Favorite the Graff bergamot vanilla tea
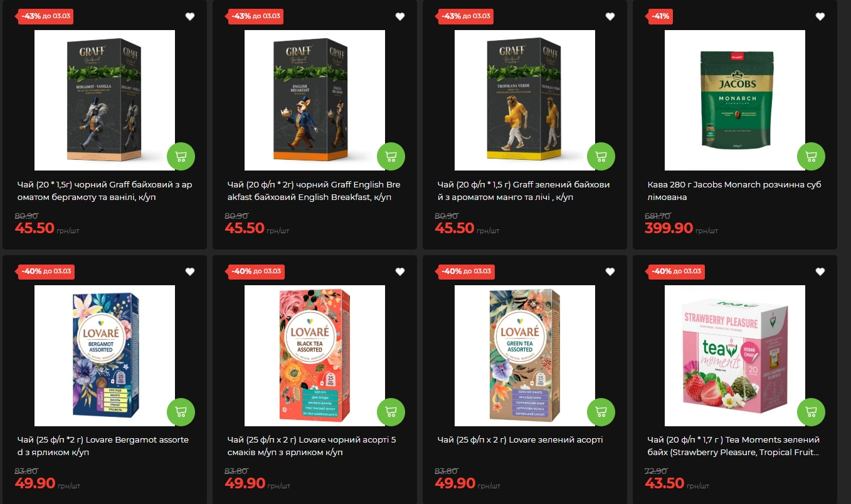Screen dimensions: 851x504 coord(190,17)
